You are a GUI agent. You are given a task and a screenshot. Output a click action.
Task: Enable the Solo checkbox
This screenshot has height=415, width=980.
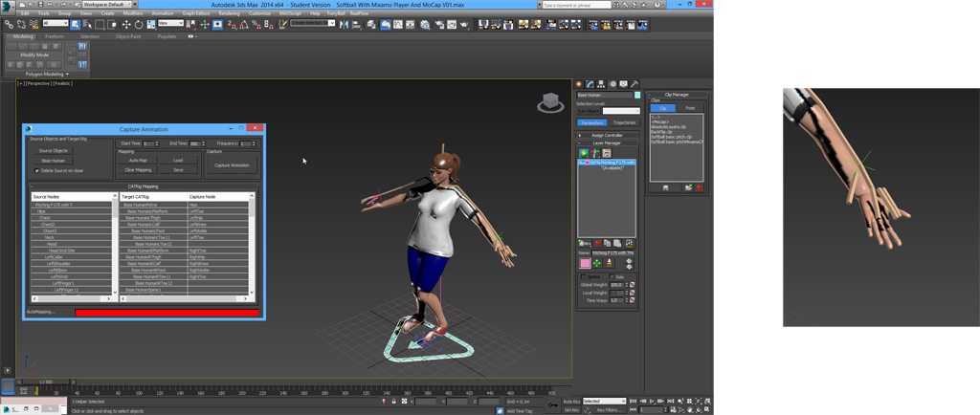tap(612, 276)
